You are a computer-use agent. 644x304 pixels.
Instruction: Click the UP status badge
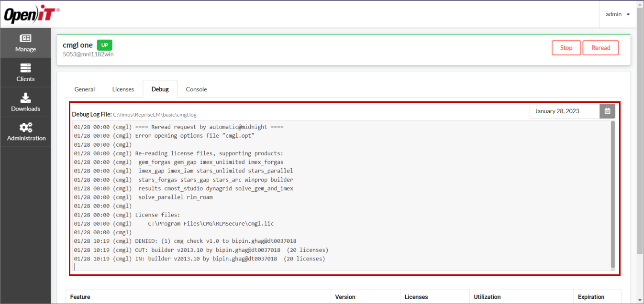[x=104, y=45]
